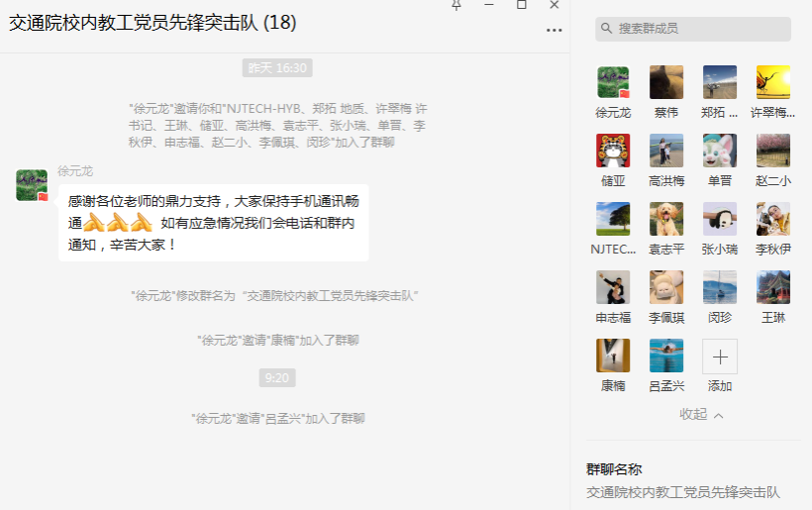Open member 吕孟兴's swimmer avatar

pos(666,356)
